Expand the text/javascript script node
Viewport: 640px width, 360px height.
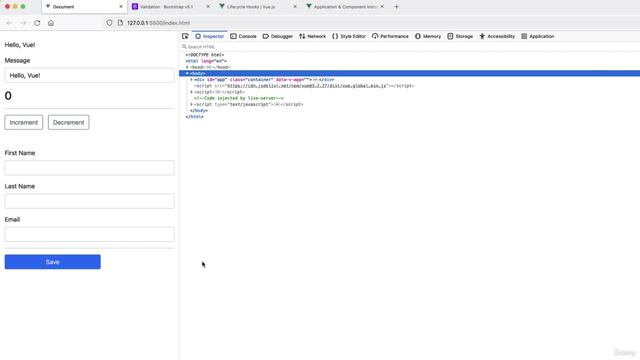[191, 104]
